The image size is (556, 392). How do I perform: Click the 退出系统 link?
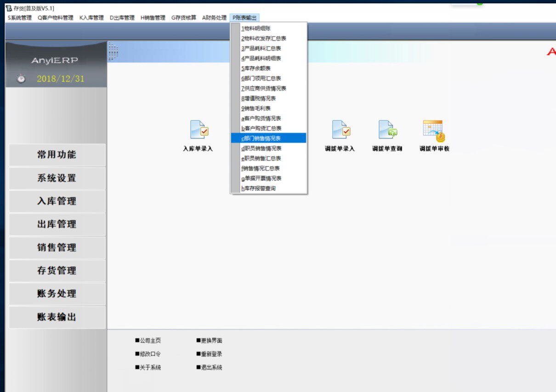coord(210,368)
